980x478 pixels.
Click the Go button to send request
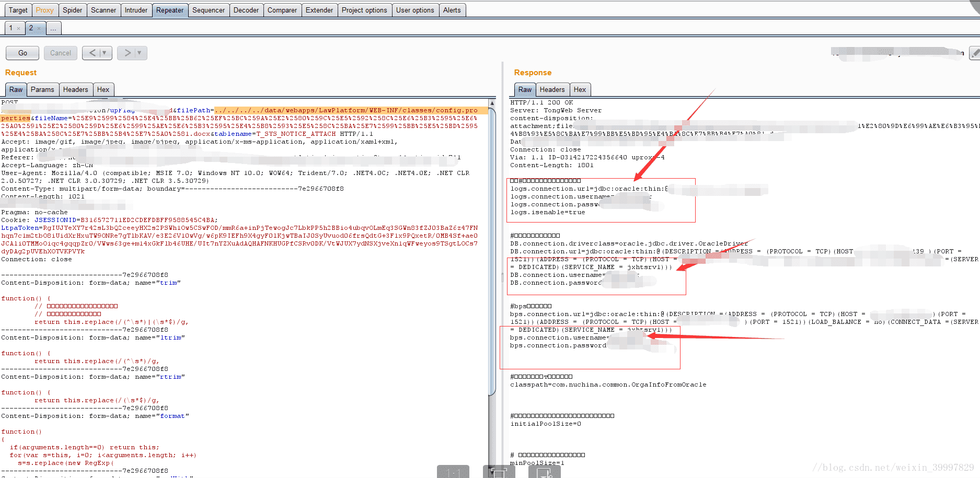pyautogui.click(x=22, y=53)
